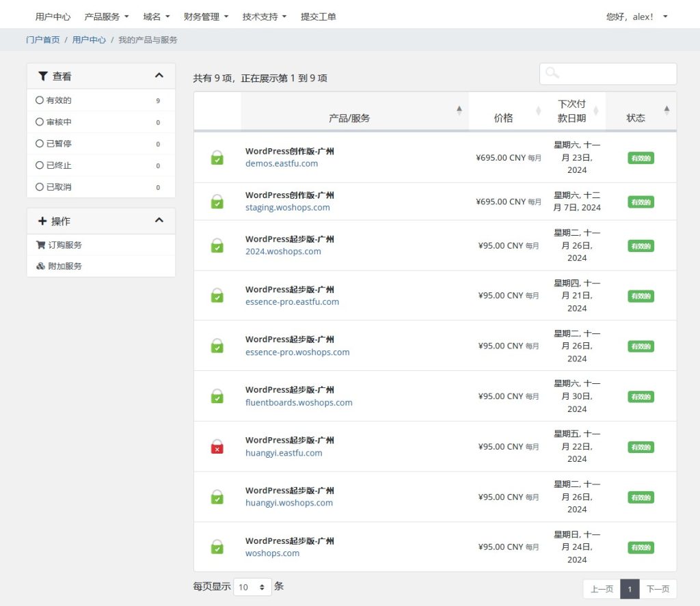Click the green lock icon for fluentboards.woshops.com
700x606 pixels.
point(217,396)
